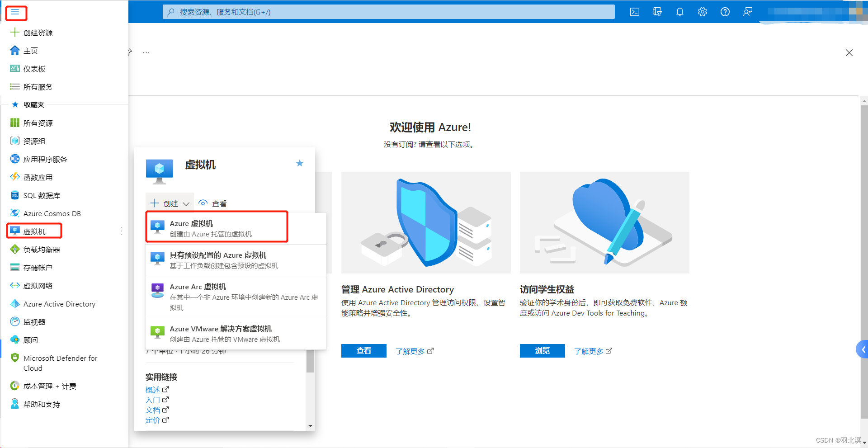Open the portal settings gear
This screenshot has height=448, width=868.
point(703,12)
